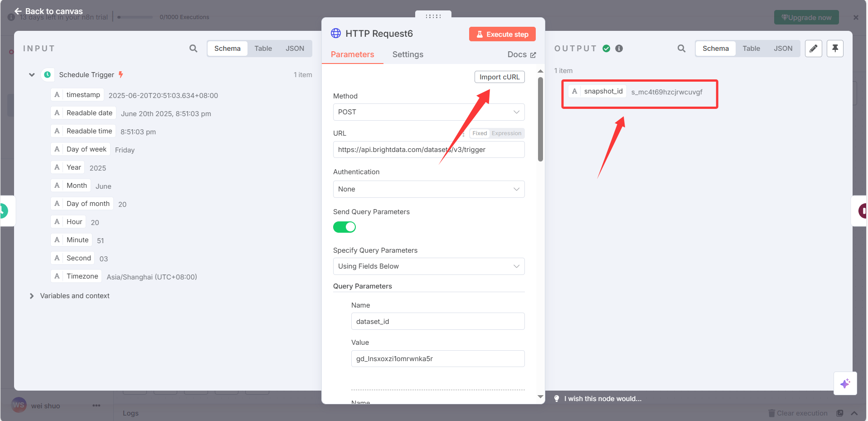The image size is (868, 421).
Task: Expand Variables and context section
Action: [32, 296]
